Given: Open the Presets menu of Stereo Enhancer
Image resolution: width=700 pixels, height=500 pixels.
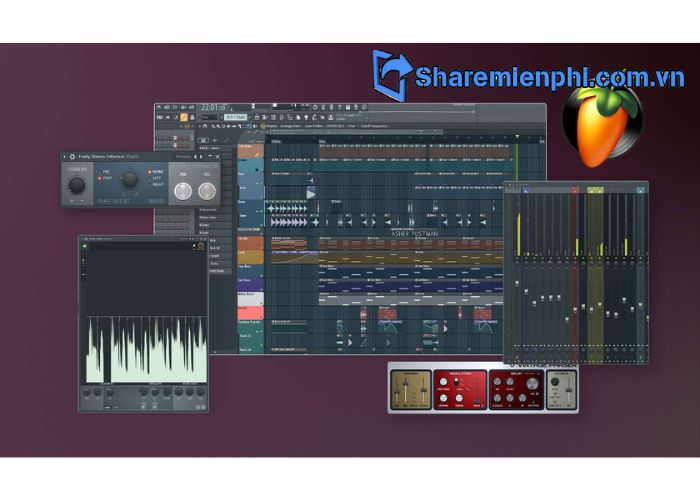Looking at the screenshot, I should pos(183,157).
